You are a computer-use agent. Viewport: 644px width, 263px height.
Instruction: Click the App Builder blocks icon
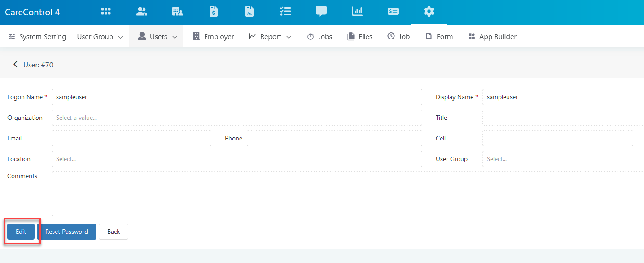point(472,37)
